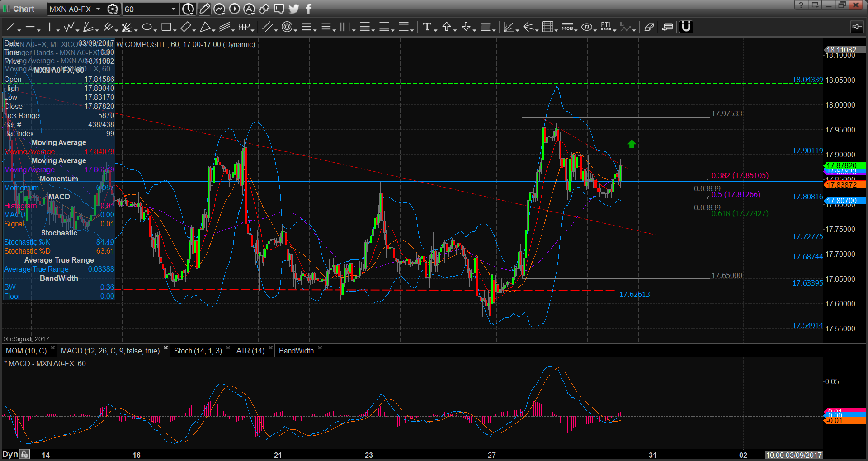Switch to the MOM (10, C) tab

(26, 351)
